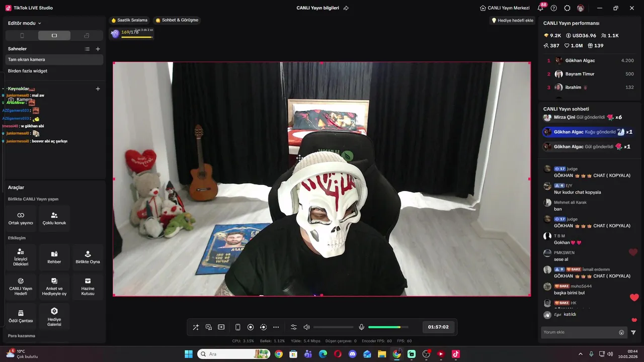Viewport: 644px width, 362px height.
Task: Open TikTok LIVE Studio taskbar icon
Action: tap(455, 354)
